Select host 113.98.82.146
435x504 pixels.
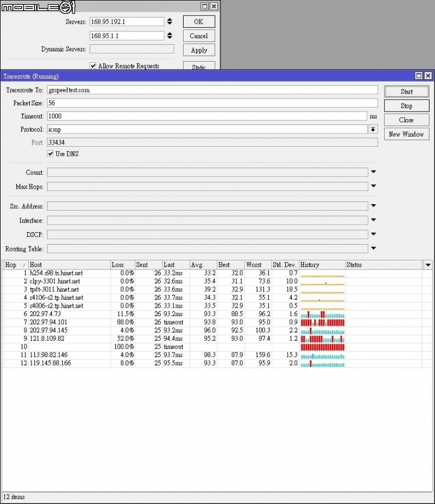coord(48,355)
